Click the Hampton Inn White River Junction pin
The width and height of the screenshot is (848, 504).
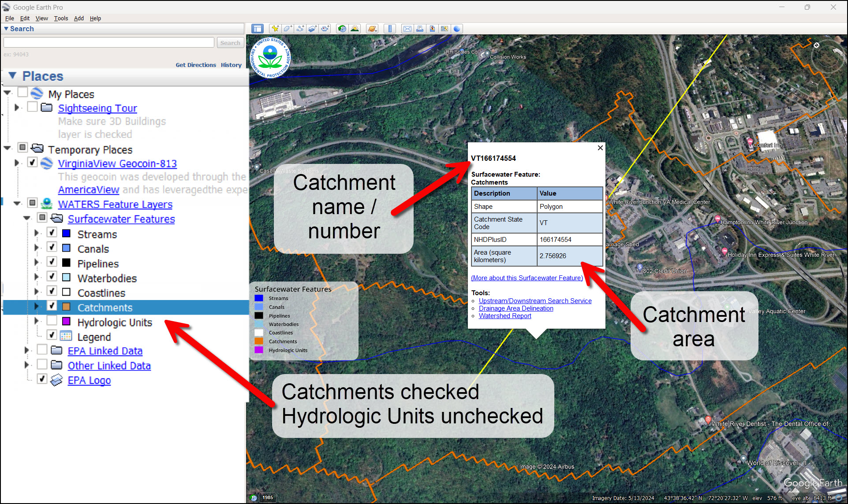tap(717, 219)
